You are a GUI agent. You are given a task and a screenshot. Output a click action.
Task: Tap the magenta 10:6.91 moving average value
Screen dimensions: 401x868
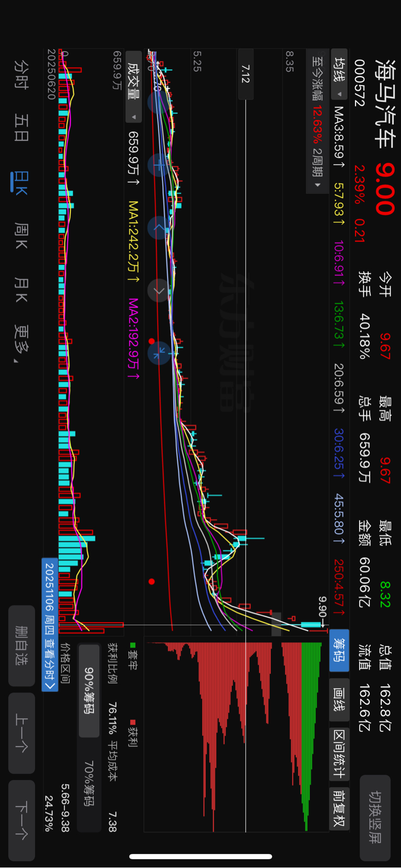[x=339, y=263]
